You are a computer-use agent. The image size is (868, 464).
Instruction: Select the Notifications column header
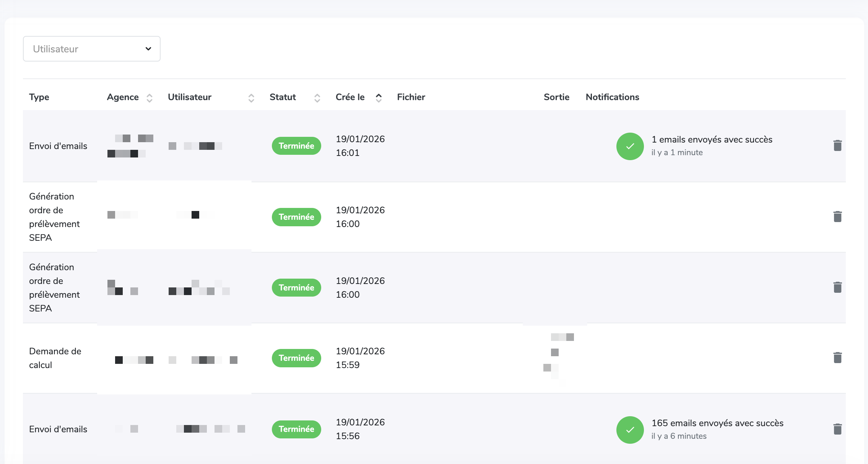tap(612, 97)
